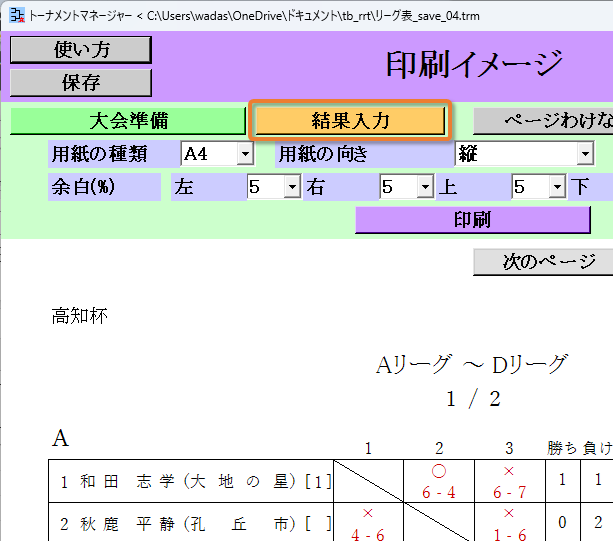Screen dimensions: 613x541
Task: Click column header number 2
Action: [439, 448]
